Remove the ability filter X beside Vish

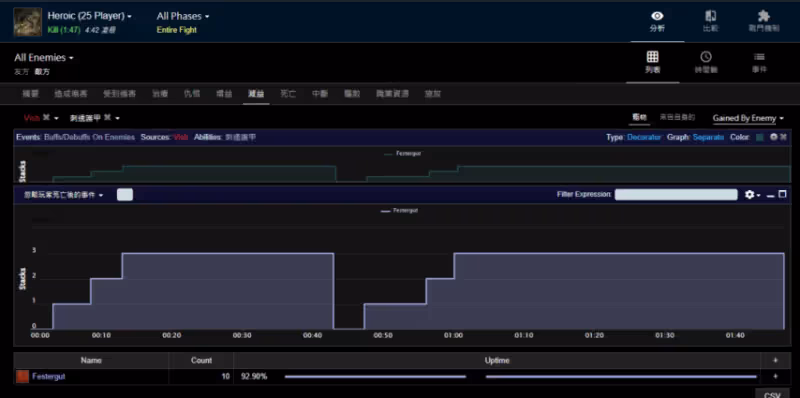[x=107, y=118]
